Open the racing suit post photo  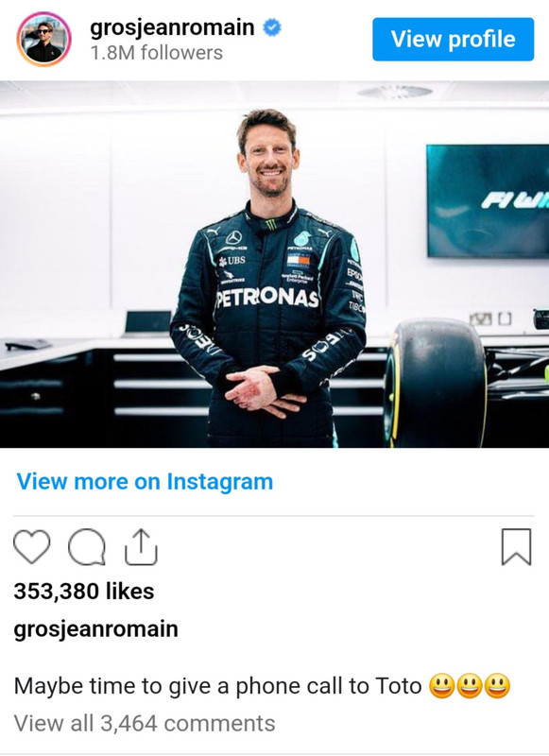pyautogui.click(x=274, y=265)
